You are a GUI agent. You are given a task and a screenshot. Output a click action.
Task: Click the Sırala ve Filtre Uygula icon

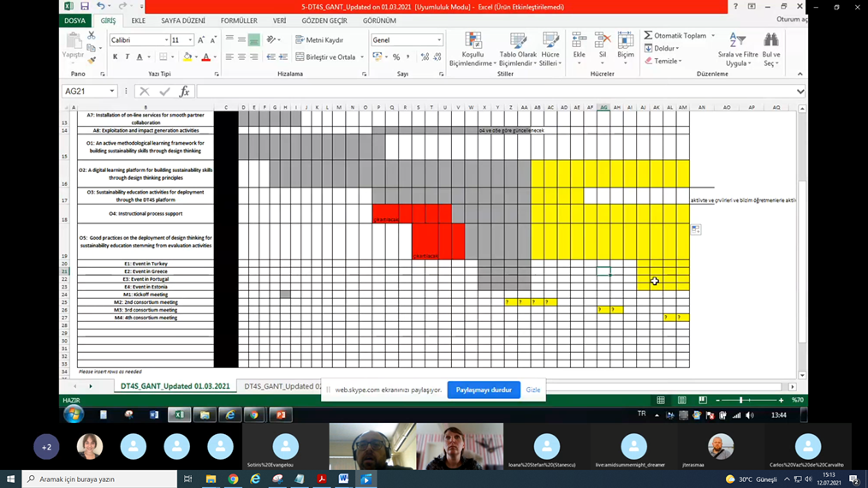coord(737,51)
